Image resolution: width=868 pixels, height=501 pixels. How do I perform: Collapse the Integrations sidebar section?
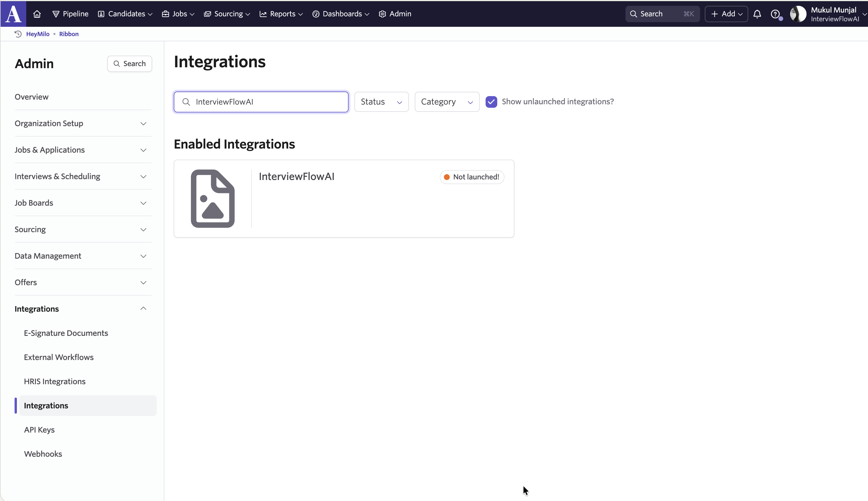click(x=83, y=309)
